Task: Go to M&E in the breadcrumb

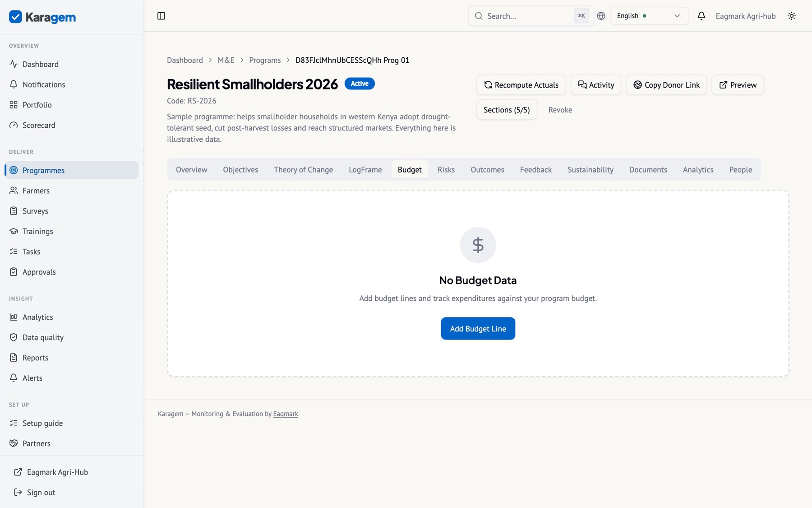Action: point(226,60)
